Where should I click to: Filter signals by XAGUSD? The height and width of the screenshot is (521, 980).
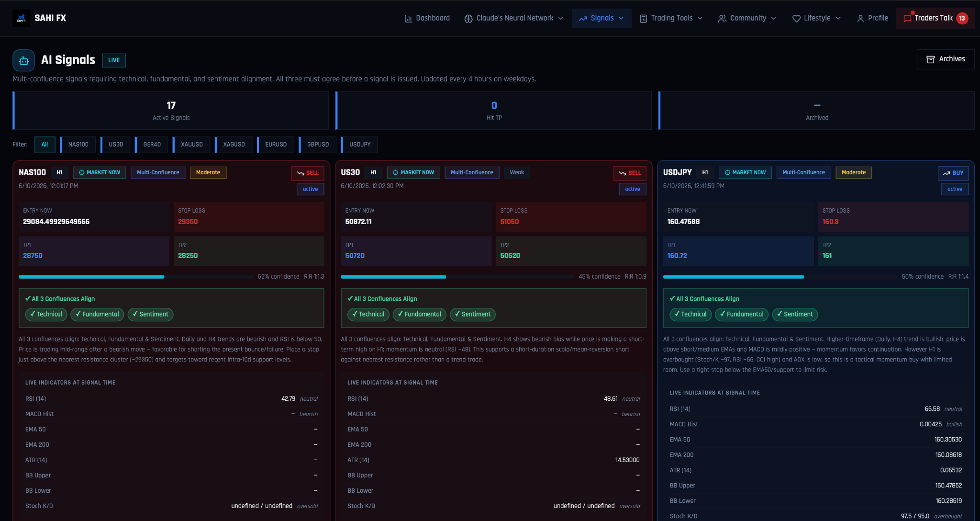click(x=234, y=145)
